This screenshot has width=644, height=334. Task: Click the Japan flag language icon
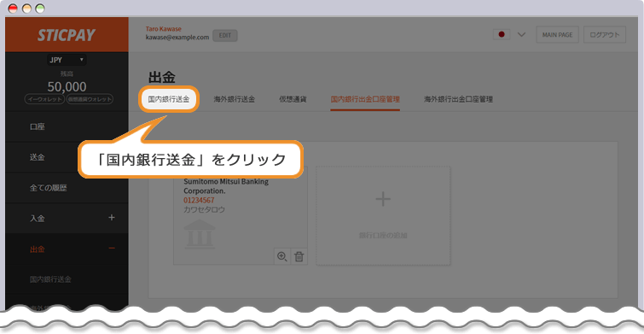coord(502,35)
